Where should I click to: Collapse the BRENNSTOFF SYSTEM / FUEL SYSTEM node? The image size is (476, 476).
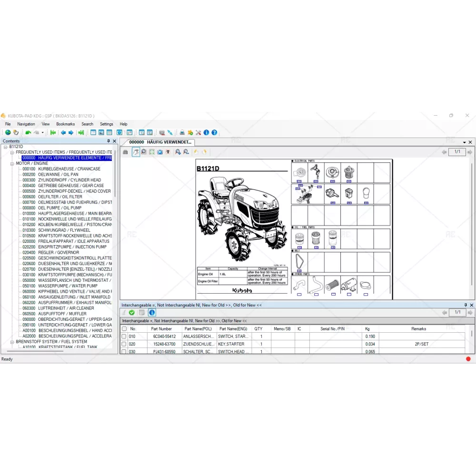tap(12, 341)
